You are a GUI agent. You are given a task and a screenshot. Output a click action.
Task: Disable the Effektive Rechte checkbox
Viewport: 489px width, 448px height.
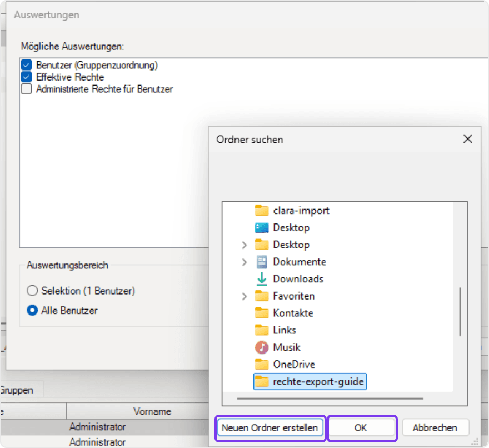tap(27, 77)
